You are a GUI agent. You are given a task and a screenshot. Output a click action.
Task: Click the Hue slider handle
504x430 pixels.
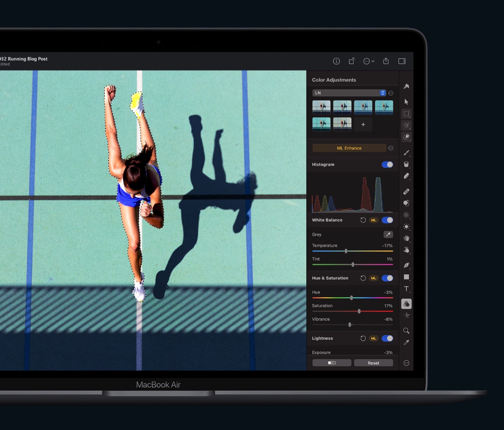point(351,298)
